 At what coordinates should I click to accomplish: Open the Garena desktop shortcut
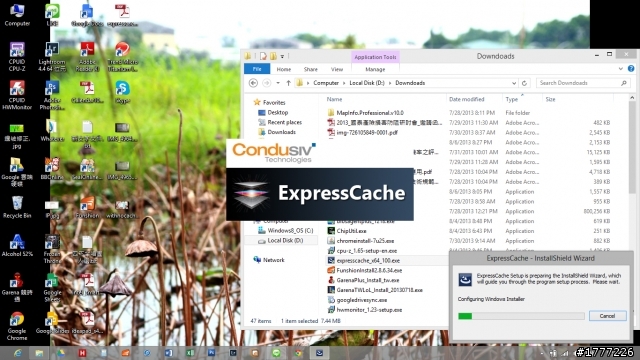[x=17, y=287]
